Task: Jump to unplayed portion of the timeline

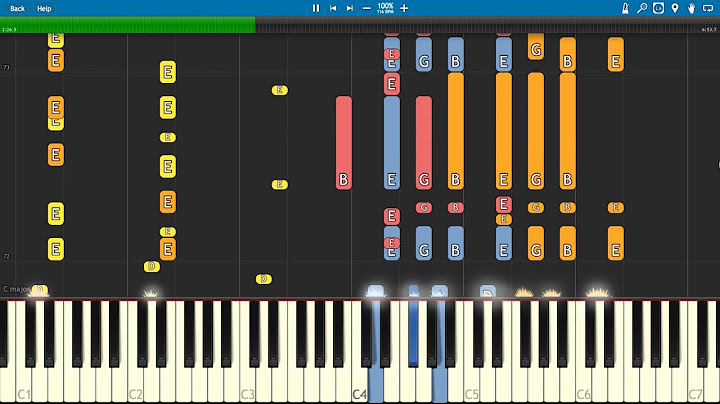Action: click(488, 25)
